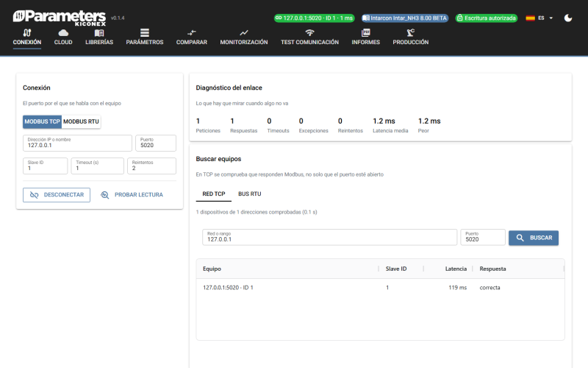Image resolution: width=588 pixels, height=368 pixels.
Task: Click the Peor 1.2 ms value
Action: tap(429, 121)
